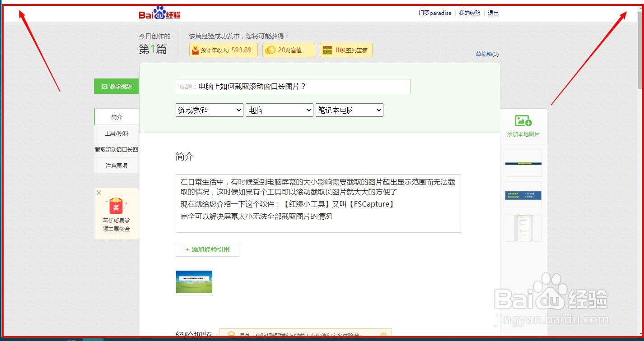Dismiss the 写优质悬赏 reward panel
The height and width of the screenshot is (341, 644).
[98, 192]
